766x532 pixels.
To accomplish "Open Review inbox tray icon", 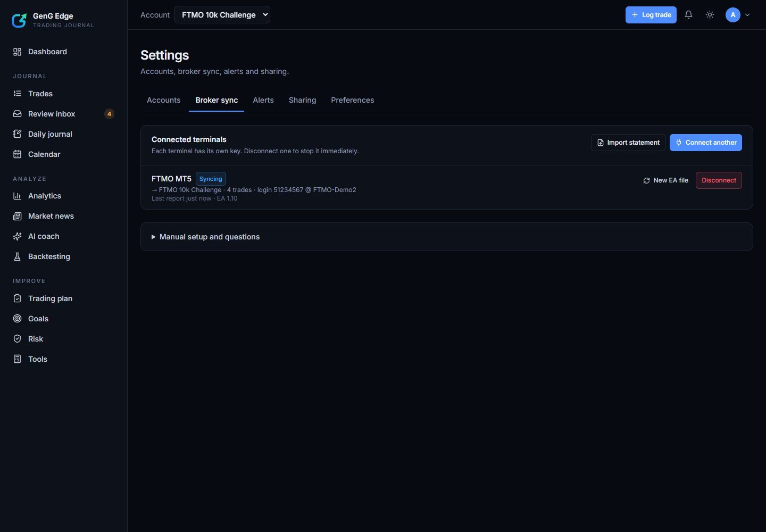I will click(17, 114).
